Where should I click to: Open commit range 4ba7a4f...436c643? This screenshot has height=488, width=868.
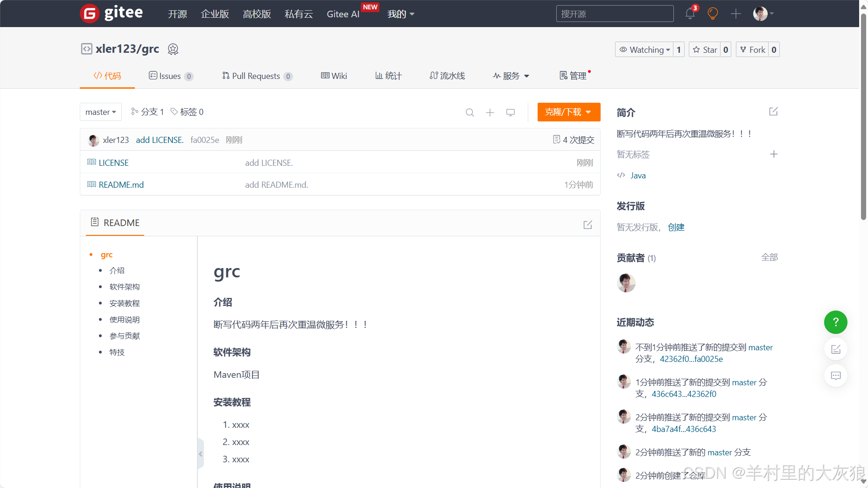(684, 429)
